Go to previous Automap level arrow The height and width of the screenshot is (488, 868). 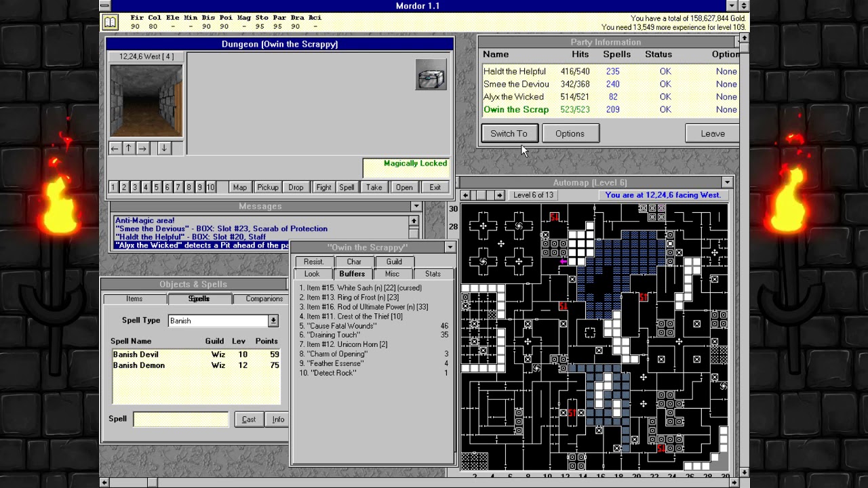(465, 195)
